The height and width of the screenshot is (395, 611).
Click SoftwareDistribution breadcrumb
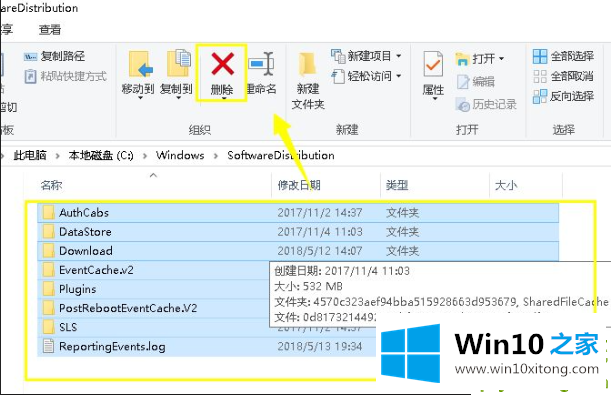281,155
